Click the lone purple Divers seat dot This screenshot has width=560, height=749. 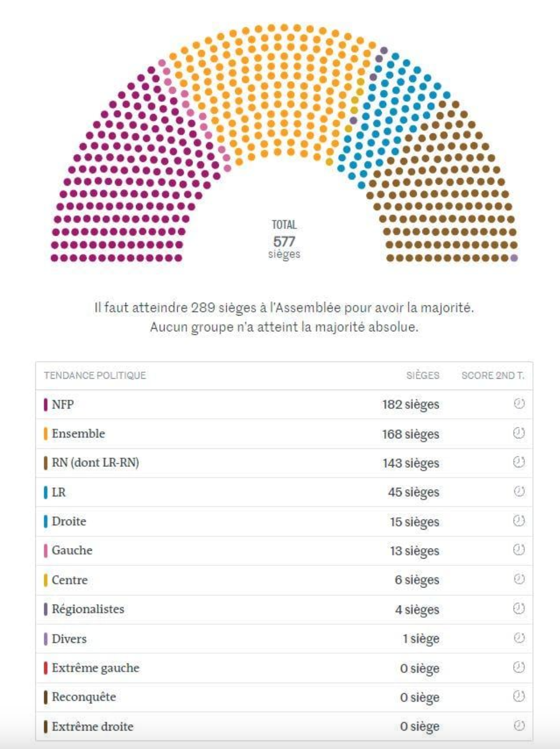514,258
